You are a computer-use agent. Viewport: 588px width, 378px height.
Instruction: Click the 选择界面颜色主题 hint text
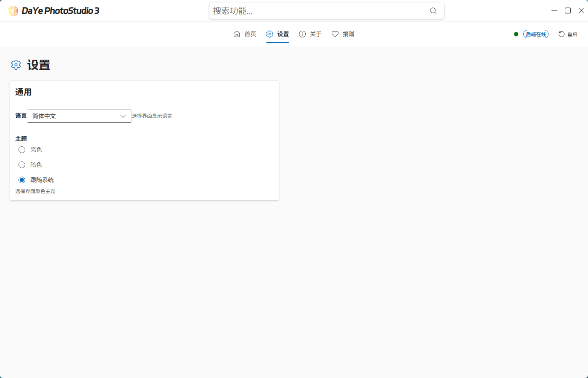click(x=35, y=191)
